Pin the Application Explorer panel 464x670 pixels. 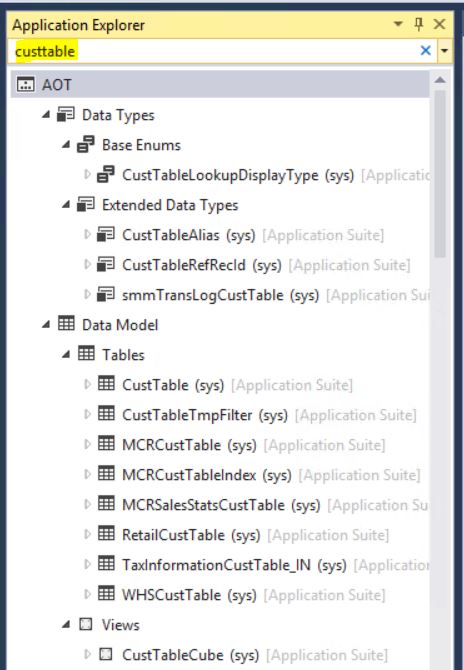[419, 24]
